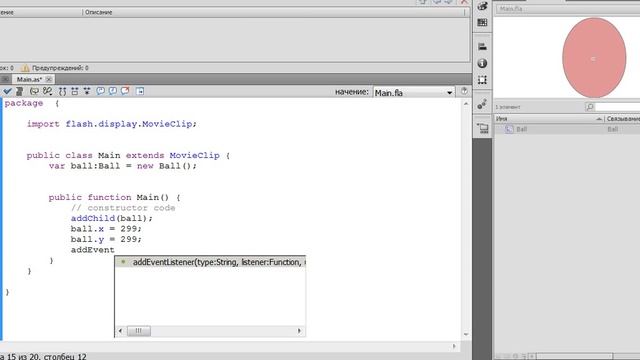Open the Project panel folder icon

483,129
